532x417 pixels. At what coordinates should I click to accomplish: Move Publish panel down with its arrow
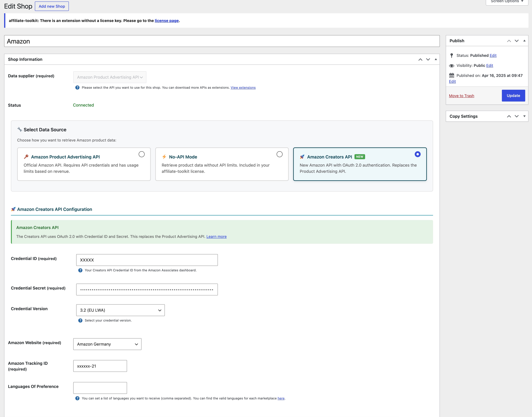coord(517,41)
